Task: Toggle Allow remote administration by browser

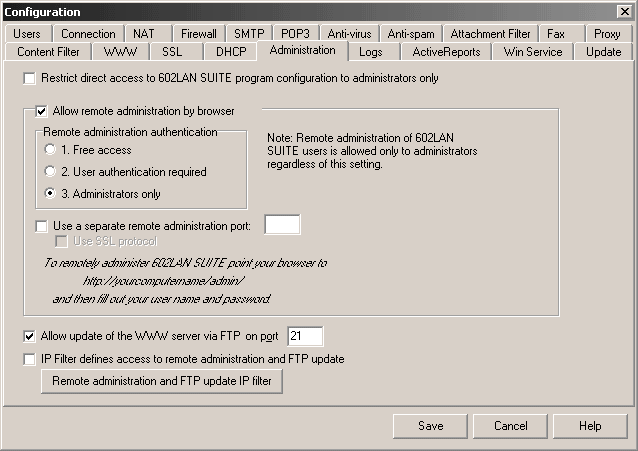Action: tap(41, 111)
